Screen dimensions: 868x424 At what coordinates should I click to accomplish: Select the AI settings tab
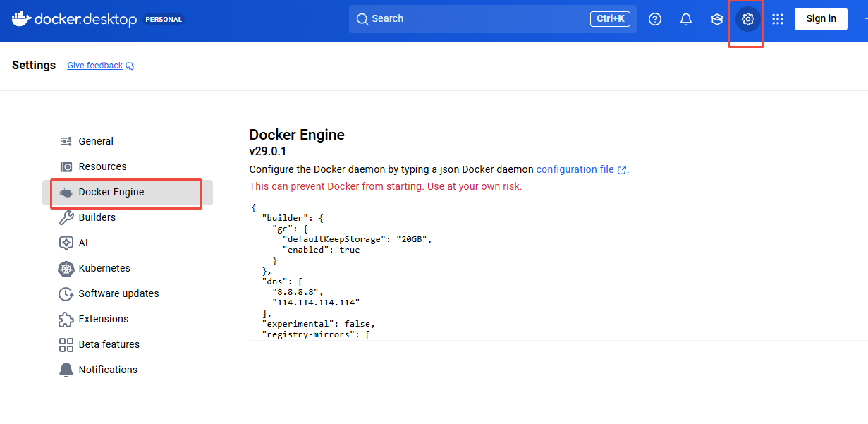point(128,243)
